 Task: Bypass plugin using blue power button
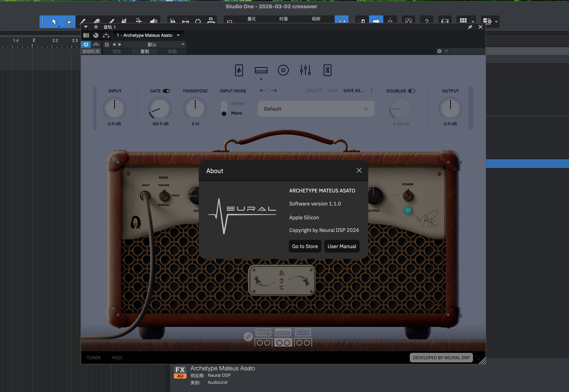click(x=86, y=44)
